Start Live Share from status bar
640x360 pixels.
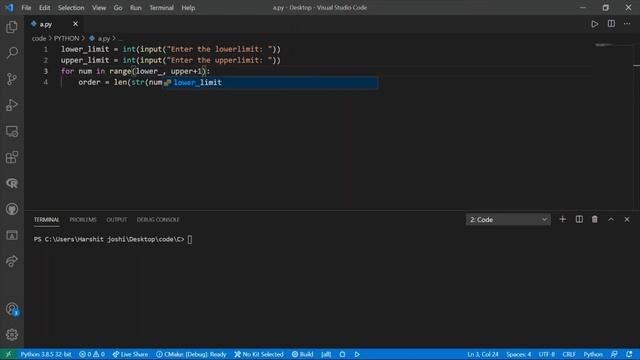(130, 354)
